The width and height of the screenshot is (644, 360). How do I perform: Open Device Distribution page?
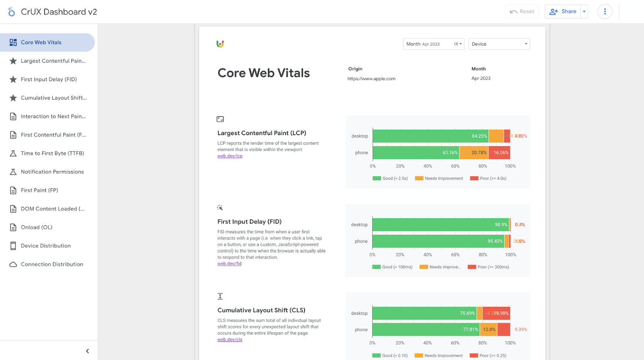tap(47, 246)
